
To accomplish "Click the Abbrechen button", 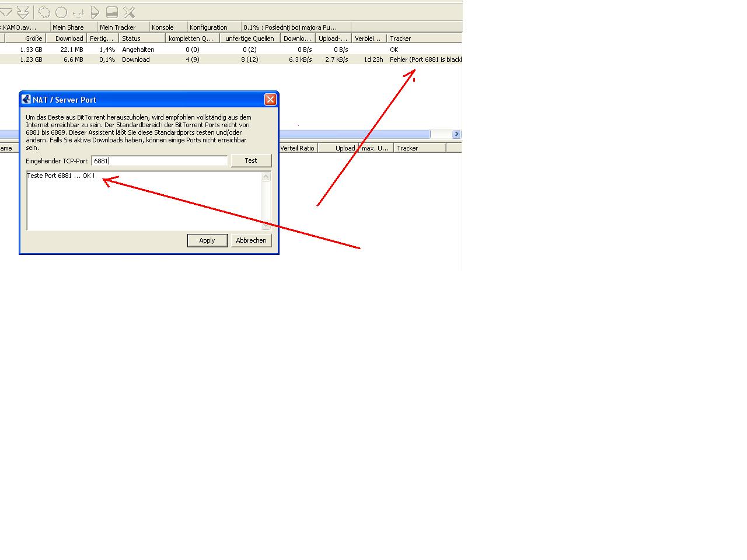I will pos(251,240).
